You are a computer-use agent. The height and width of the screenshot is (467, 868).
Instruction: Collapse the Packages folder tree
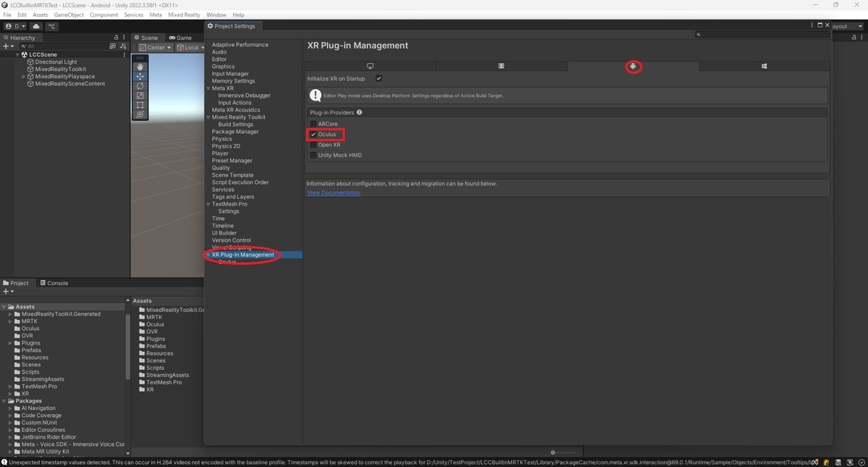(x=4, y=401)
